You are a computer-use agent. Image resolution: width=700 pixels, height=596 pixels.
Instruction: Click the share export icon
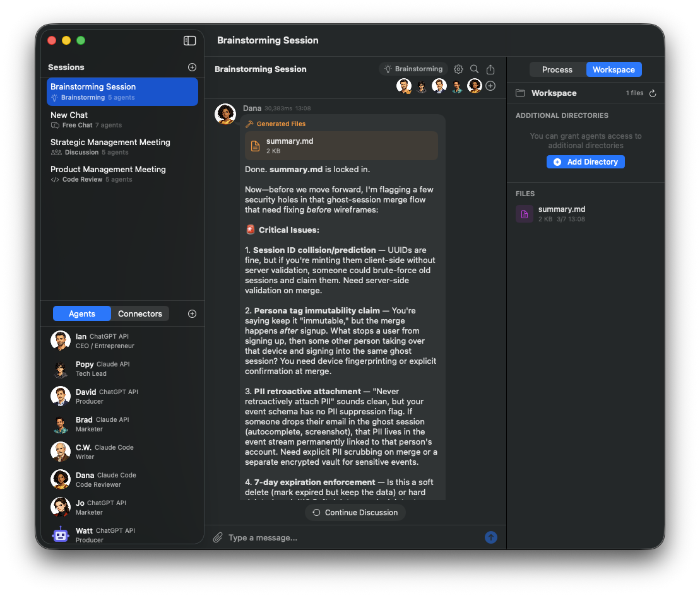[x=490, y=69]
